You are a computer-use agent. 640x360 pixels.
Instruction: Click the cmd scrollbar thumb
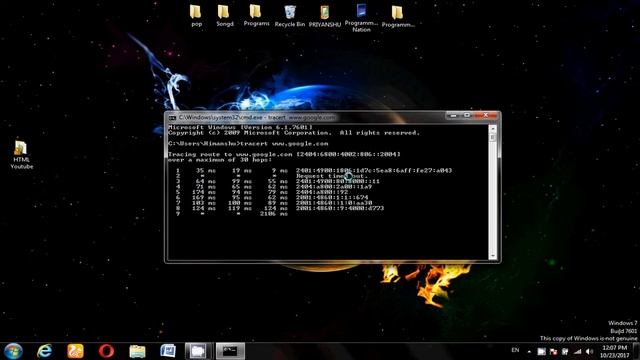click(493, 138)
